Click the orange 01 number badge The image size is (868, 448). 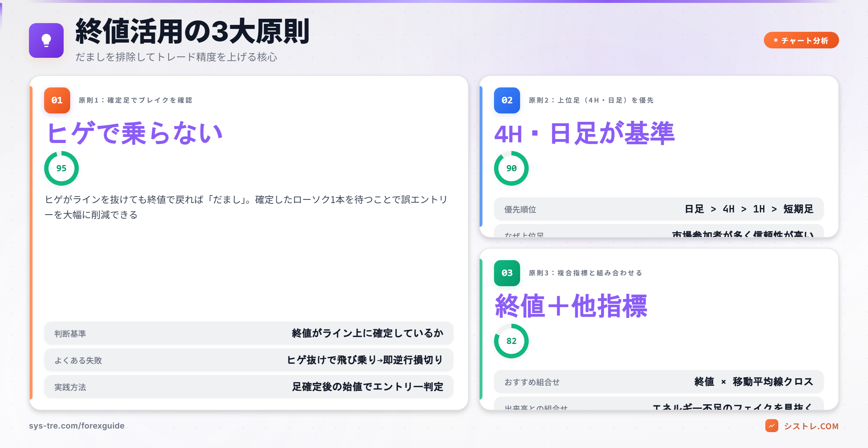point(57,100)
